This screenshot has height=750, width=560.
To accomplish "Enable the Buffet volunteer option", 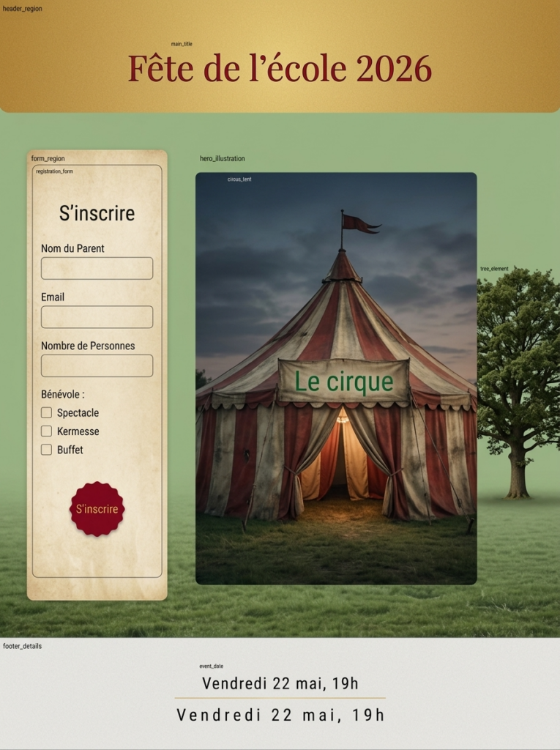I will tap(46, 450).
